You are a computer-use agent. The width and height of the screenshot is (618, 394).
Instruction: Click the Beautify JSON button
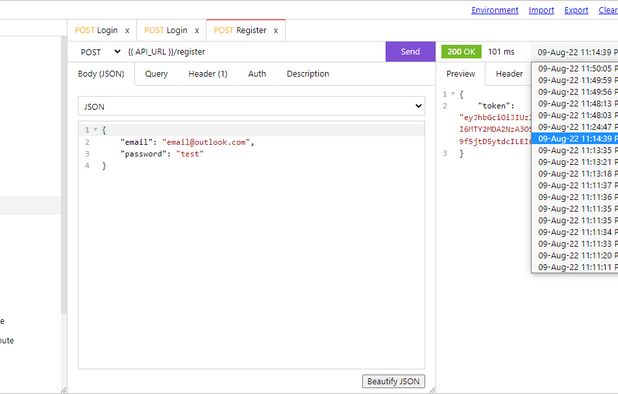click(393, 381)
